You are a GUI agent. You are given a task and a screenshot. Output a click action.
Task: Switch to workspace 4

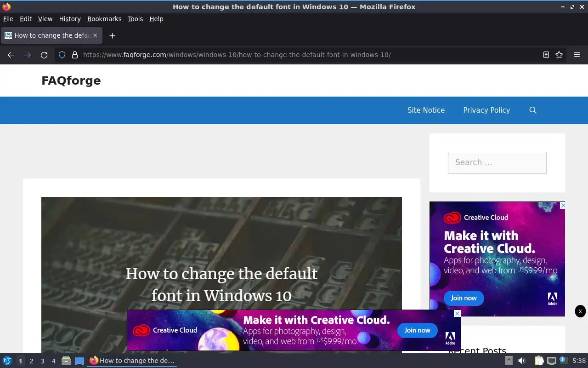pos(53,361)
